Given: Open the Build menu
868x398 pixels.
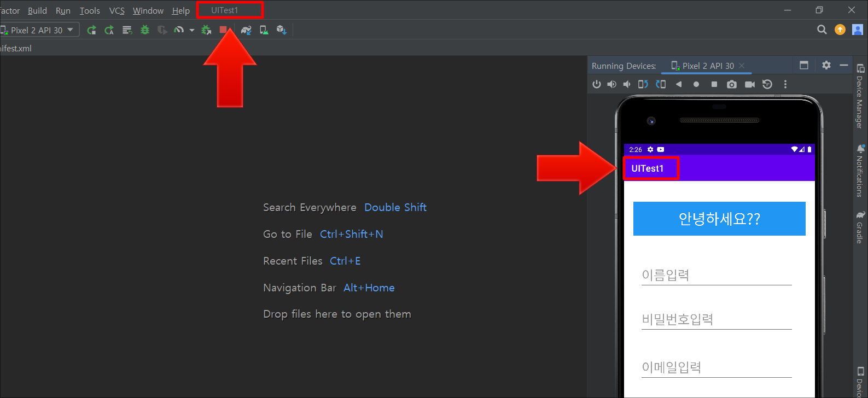Looking at the screenshot, I should point(37,10).
